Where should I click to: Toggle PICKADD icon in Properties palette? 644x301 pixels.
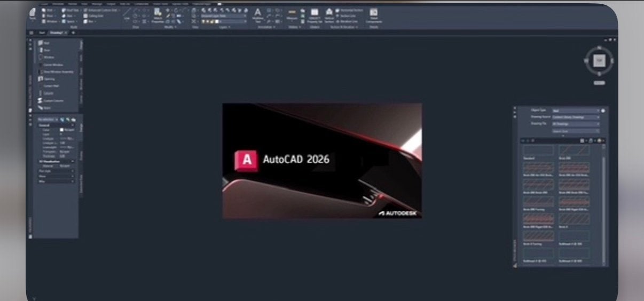coord(62,119)
